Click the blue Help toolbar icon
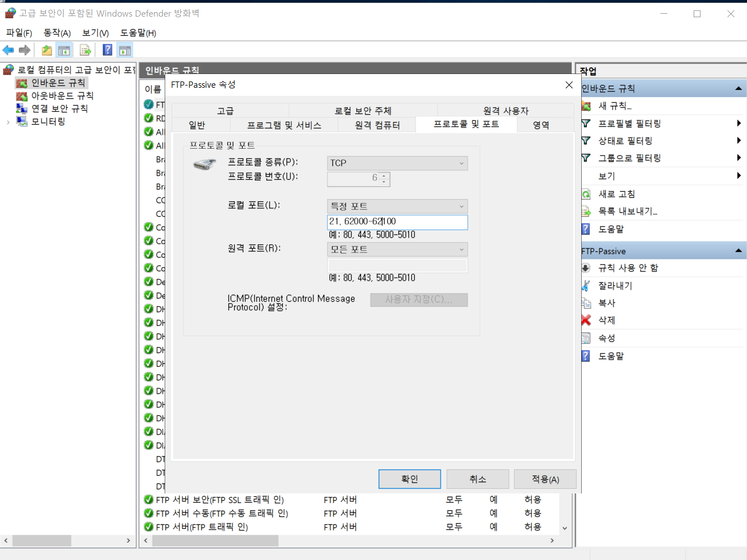747x560 pixels. 107,50
